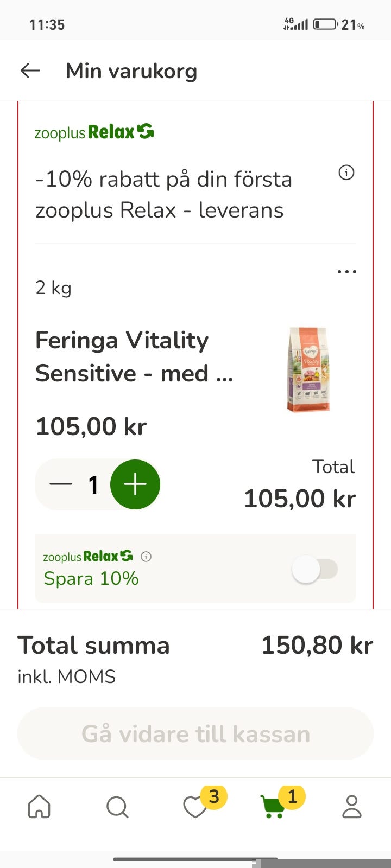Tap the -10% rabatt Relax banner text
The image size is (391, 868).
pos(163,194)
